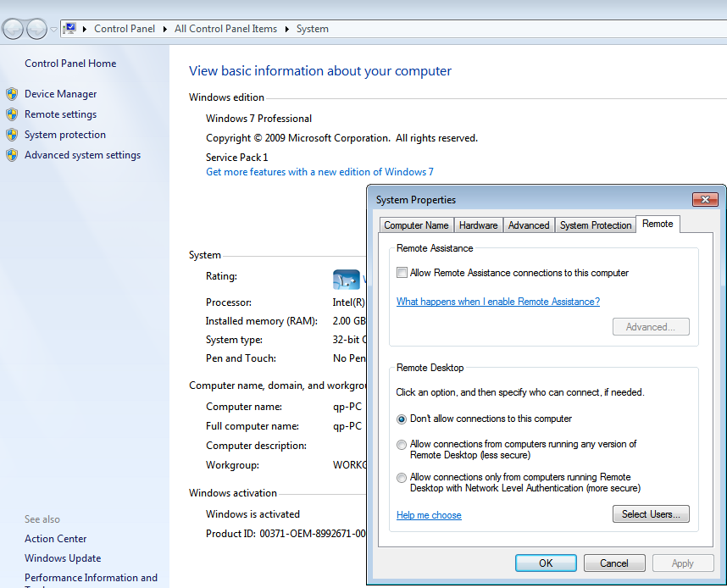Open What happens when I enable Remote Assistance link
This screenshot has width=727, height=588.
click(498, 302)
